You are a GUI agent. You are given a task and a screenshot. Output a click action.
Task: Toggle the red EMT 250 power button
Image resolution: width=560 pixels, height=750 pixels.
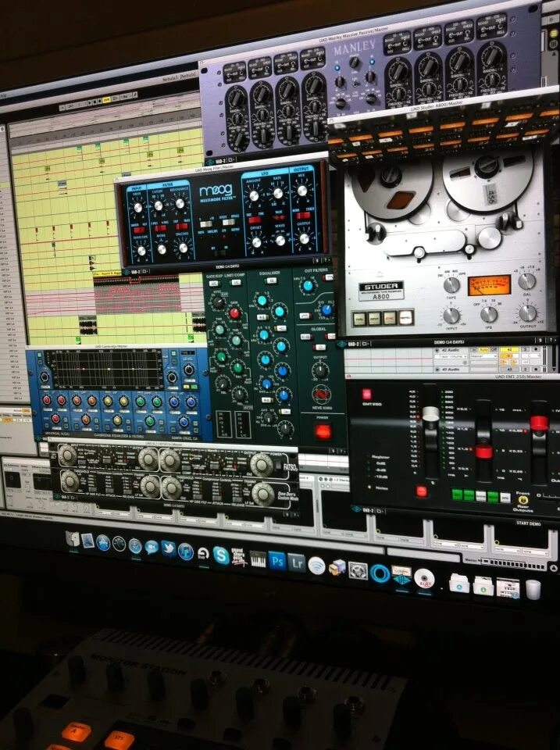tap(367, 395)
